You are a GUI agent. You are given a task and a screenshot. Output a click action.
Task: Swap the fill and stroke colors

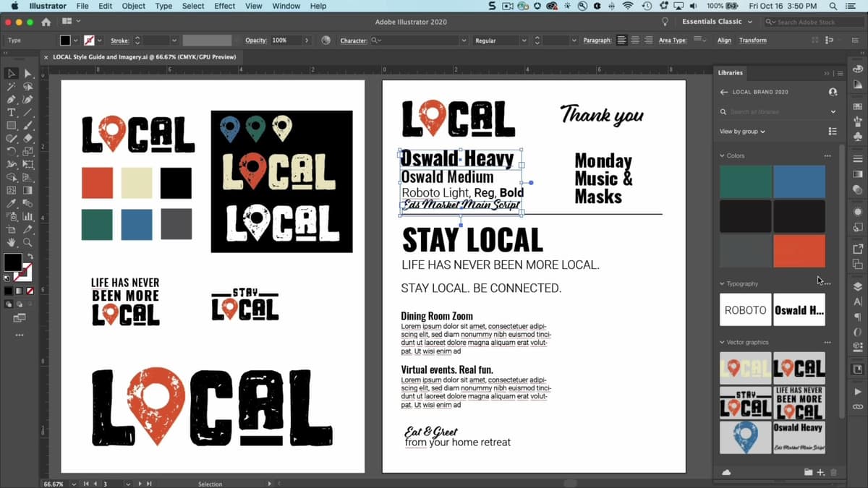(x=30, y=256)
